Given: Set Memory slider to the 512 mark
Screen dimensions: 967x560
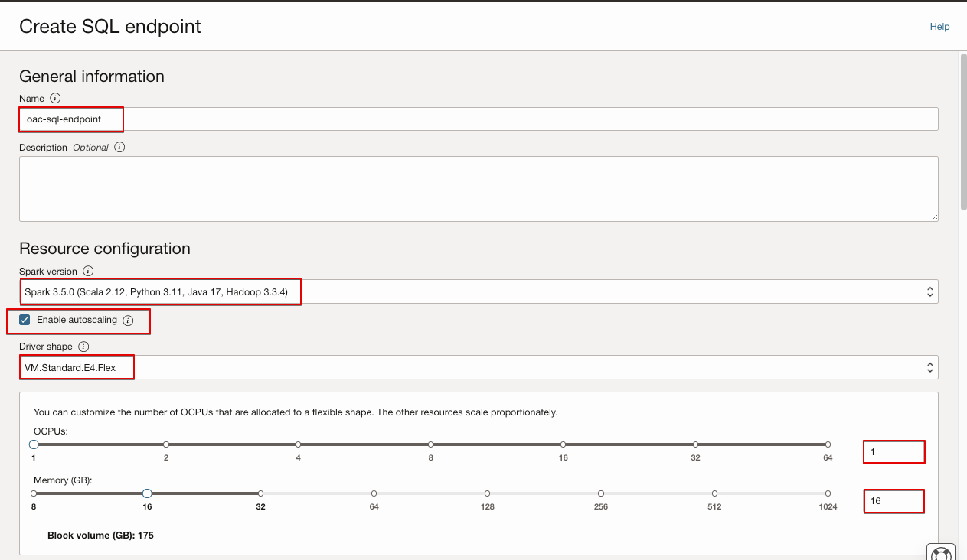Looking at the screenshot, I should pos(714,493).
